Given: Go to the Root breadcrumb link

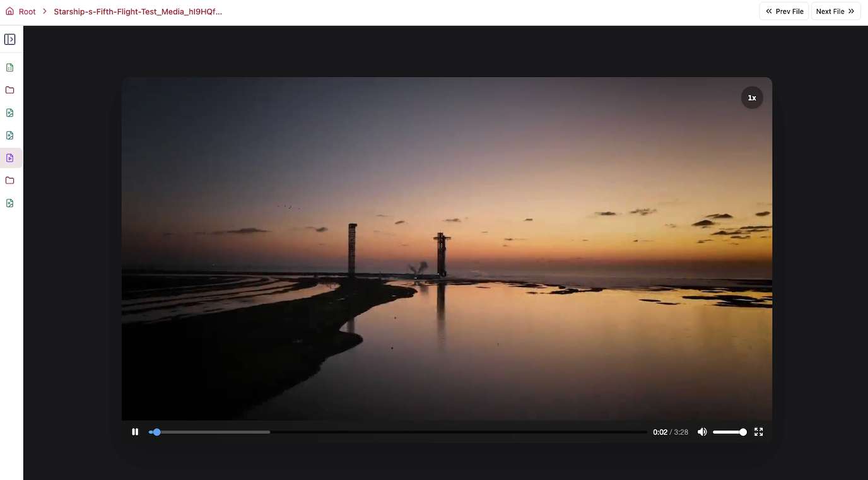Looking at the screenshot, I should pos(27,11).
